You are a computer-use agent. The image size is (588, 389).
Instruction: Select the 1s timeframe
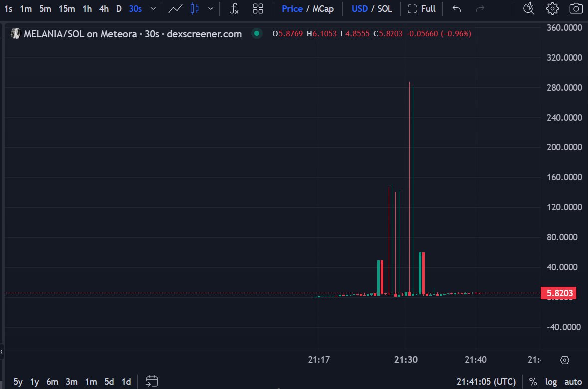pyautogui.click(x=8, y=9)
